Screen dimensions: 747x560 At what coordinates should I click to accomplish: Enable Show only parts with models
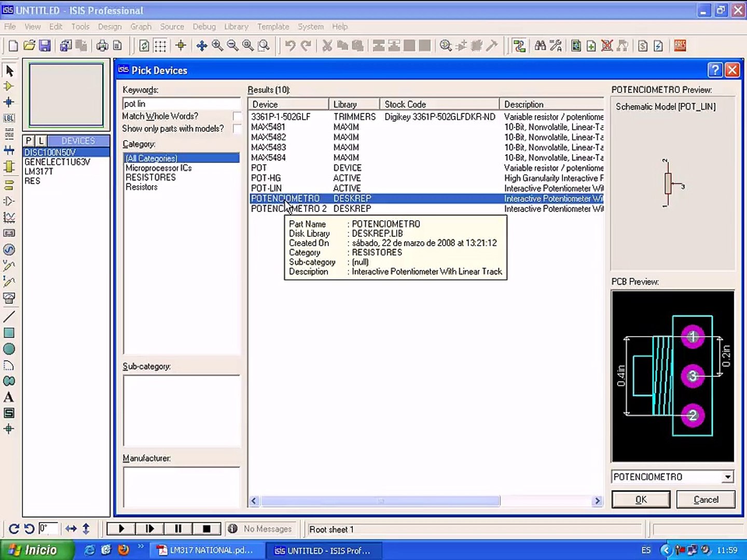(237, 129)
